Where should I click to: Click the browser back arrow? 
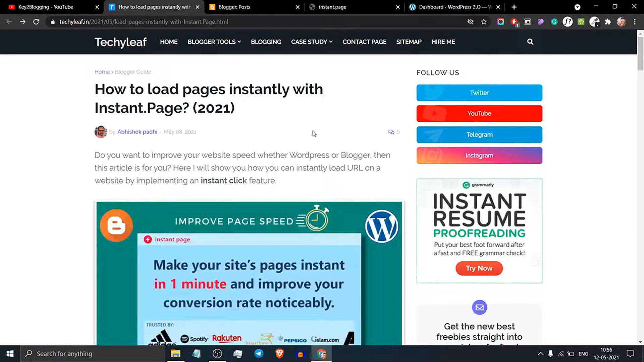point(9,22)
